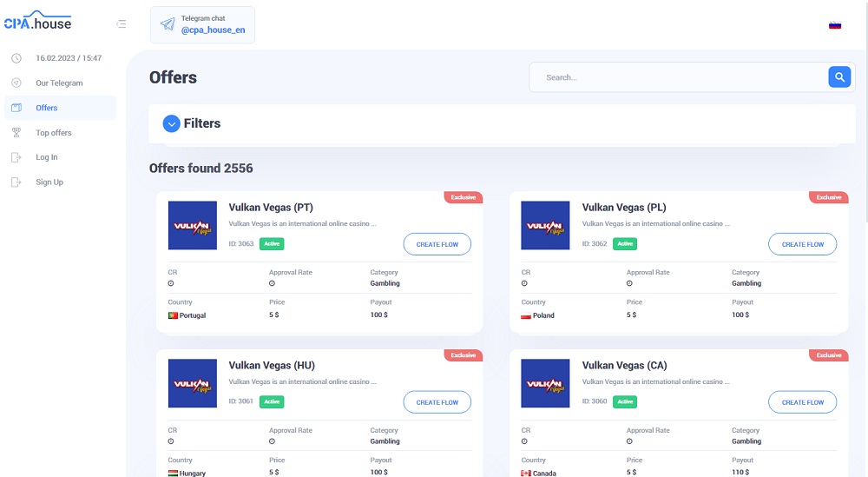Click Active status badge for ID 3060
The height and width of the screenshot is (477, 868).
[x=625, y=401]
